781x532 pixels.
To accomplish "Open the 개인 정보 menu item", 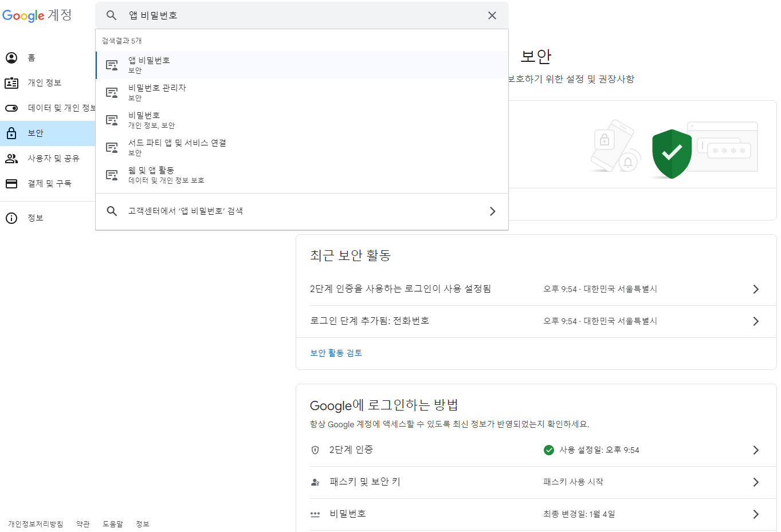I will point(48,83).
